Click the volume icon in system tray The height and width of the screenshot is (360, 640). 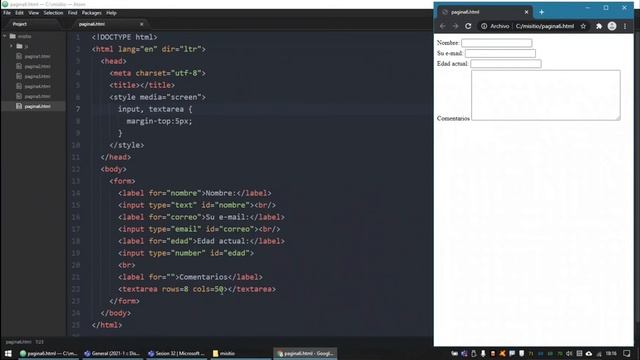(x=569, y=353)
